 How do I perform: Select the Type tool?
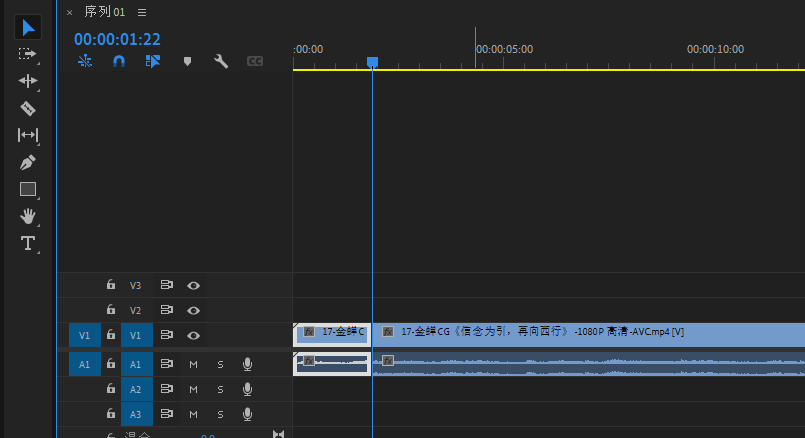coord(28,243)
